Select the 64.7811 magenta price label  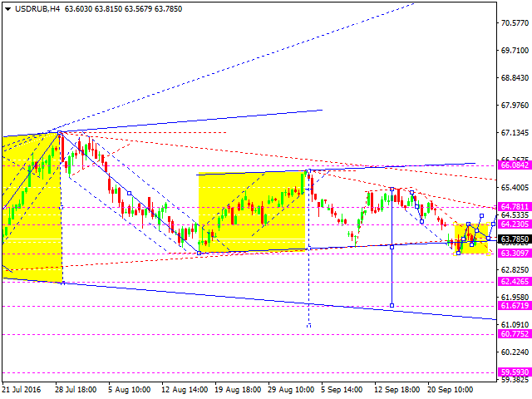[515, 207]
